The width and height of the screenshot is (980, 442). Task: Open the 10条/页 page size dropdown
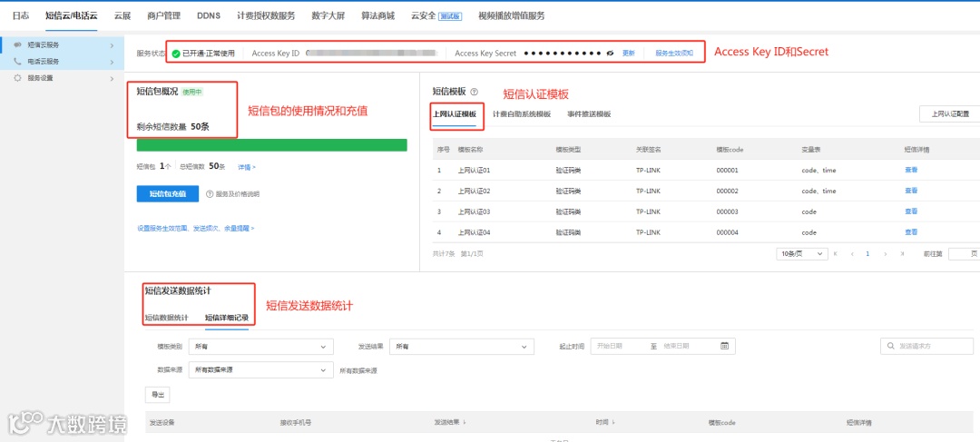point(801,254)
